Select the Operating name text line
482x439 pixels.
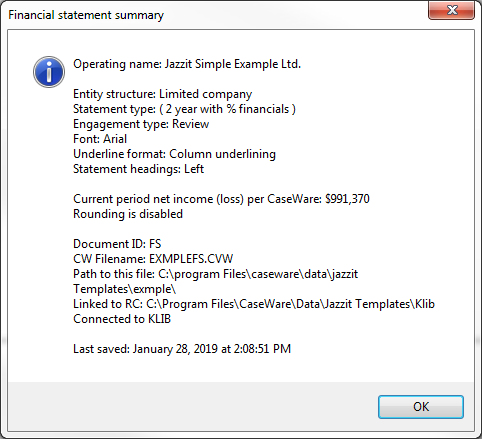187,64
